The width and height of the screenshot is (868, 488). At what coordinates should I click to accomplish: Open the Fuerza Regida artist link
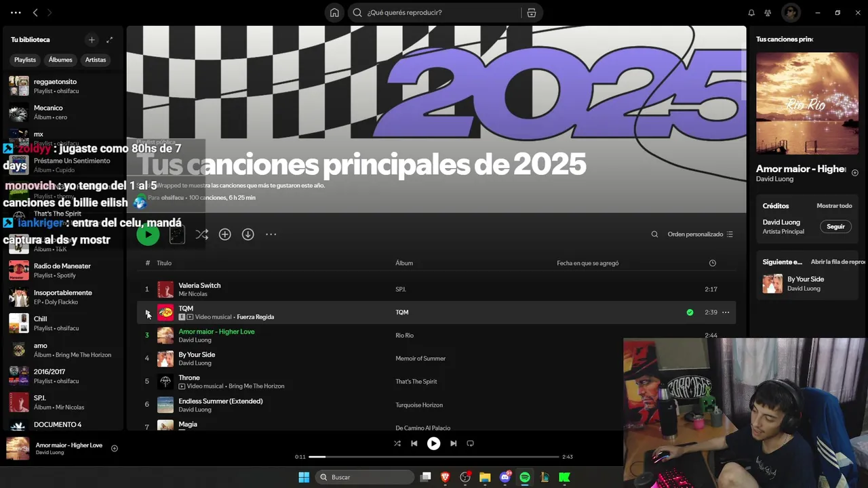[256, 317]
